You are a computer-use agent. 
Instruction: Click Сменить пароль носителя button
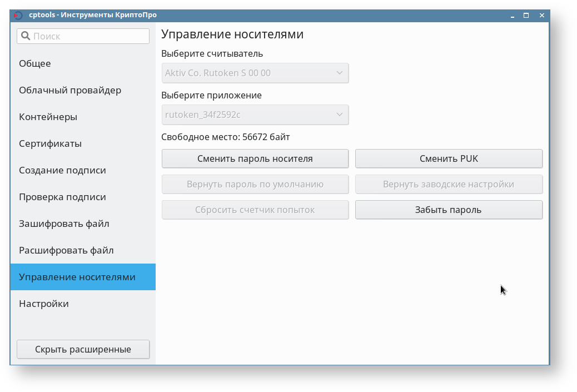255,158
